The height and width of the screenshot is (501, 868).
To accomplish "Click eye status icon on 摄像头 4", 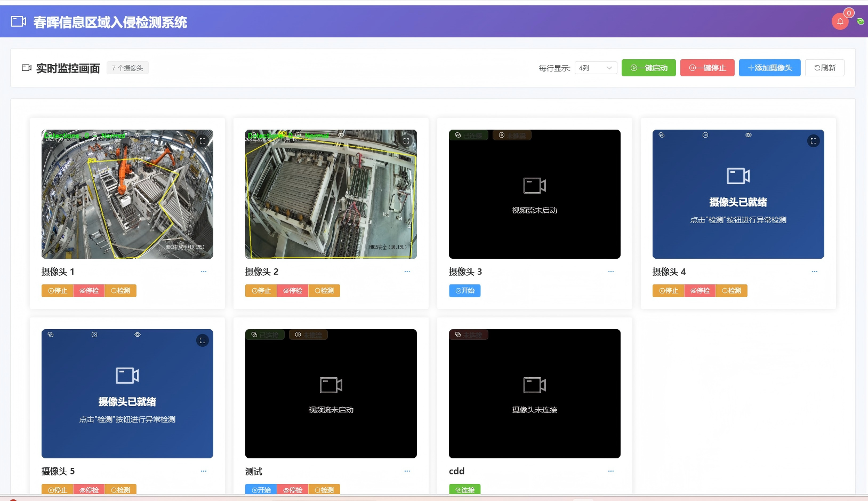I will (x=749, y=136).
